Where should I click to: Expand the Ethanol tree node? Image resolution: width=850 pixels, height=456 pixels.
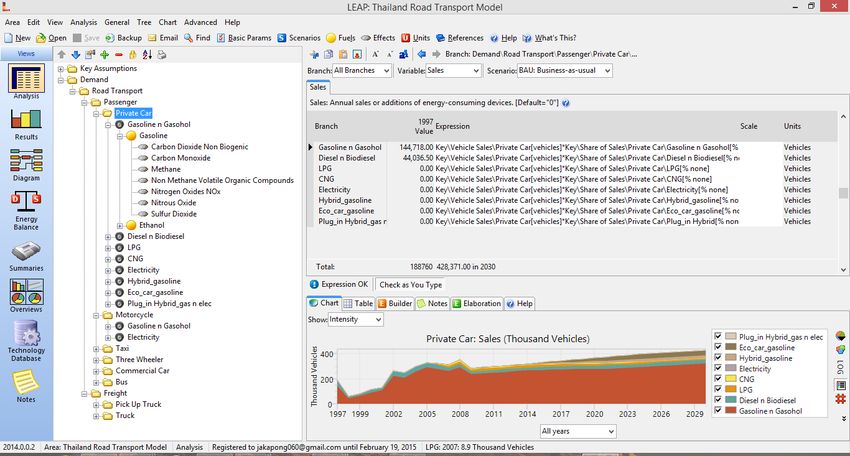(120, 226)
